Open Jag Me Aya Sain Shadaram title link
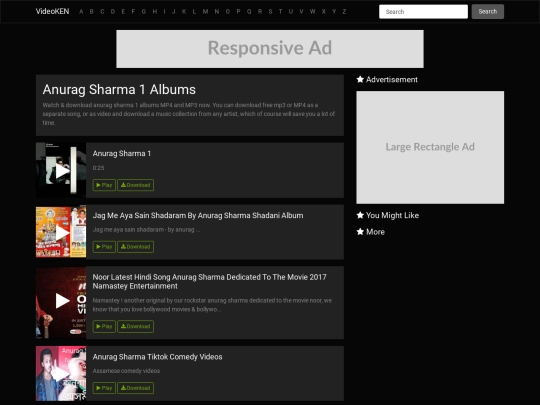 [x=198, y=216]
